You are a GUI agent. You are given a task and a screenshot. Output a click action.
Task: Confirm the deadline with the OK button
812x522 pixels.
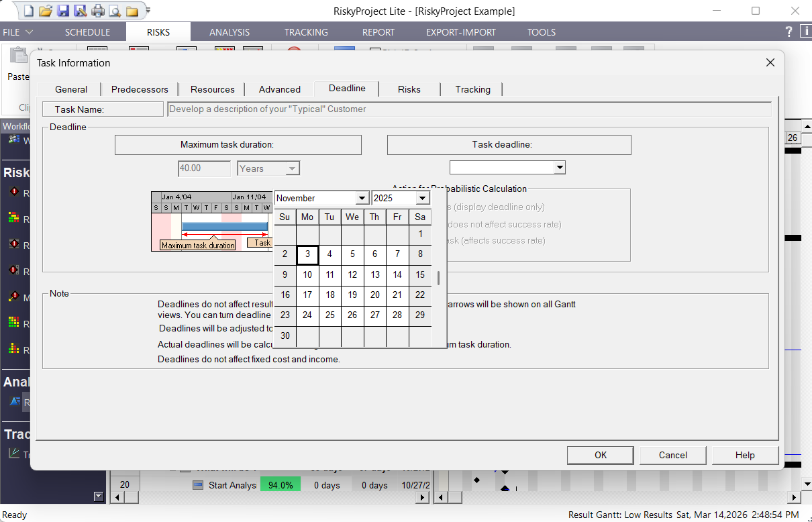tap(600, 455)
